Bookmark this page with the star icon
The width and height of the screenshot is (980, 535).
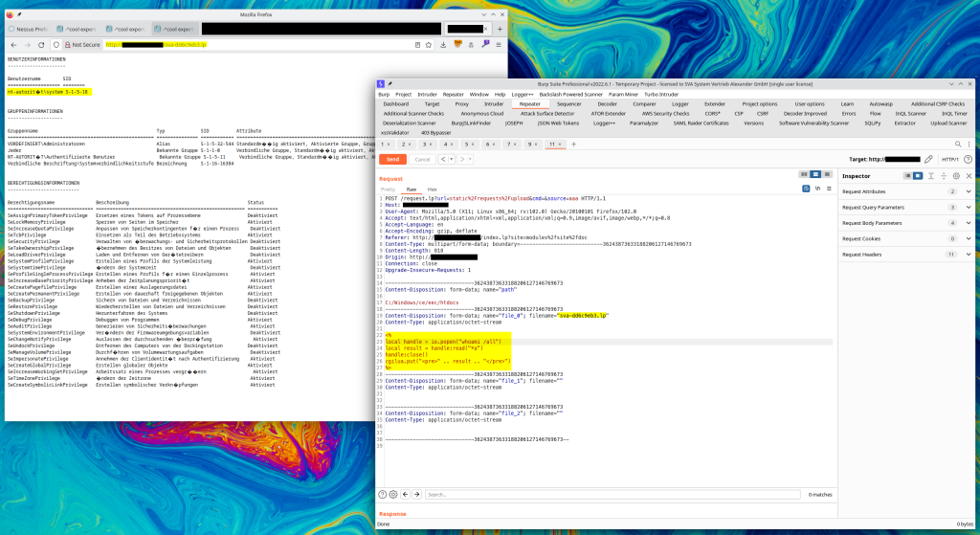pos(429,45)
